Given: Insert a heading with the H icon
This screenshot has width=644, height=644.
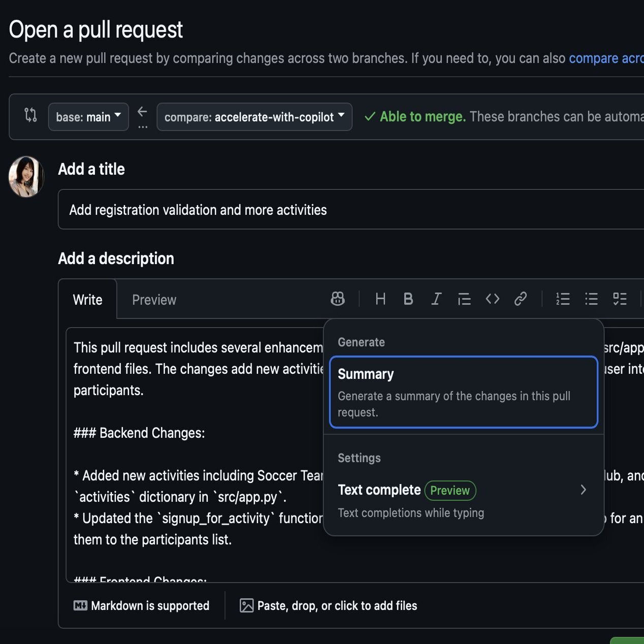Looking at the screenshot, I should tap(380, 299).
